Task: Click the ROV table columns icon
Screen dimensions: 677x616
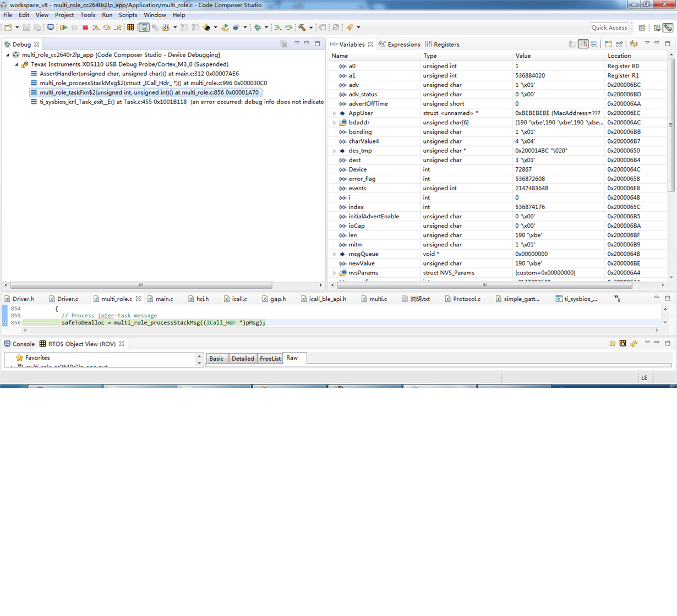Action: pos(623,343)
